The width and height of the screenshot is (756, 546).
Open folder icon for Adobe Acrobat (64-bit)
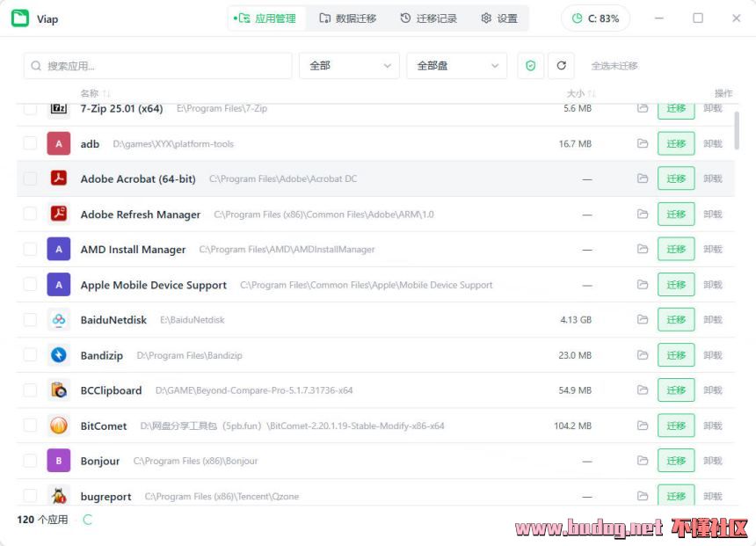[643, 178]
